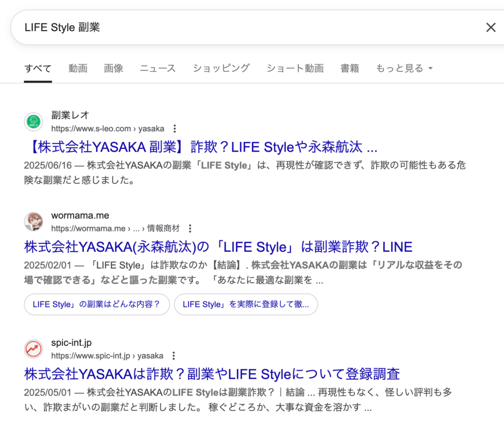Click the https://www.spic-int.jp › yasaka URL
Image resolution: width=504 pixels, height=431 pixels.
(x=107, y=356)
